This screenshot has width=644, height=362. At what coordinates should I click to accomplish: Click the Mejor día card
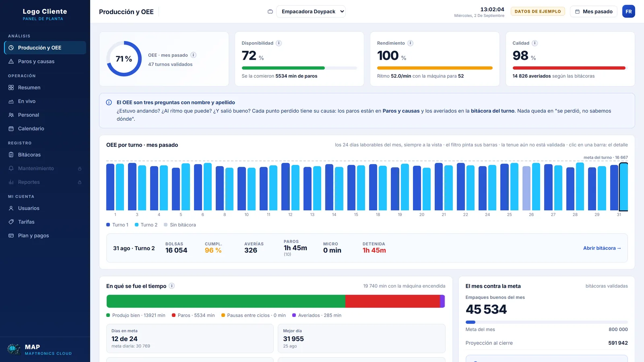click(x=361, y=338)
